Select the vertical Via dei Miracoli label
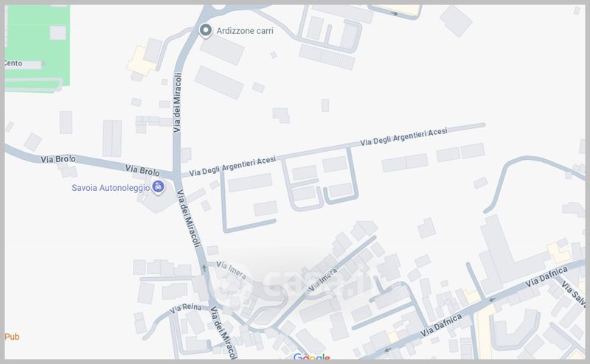Screen dimensions: 590x364 pyautogui.click(x=177, y=102)
